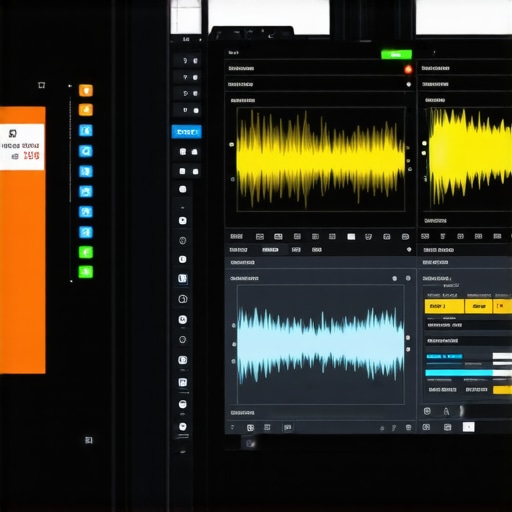Click the shield icon beside the person icon in the right panel
Viewport: 512px width, 512px height.
click(427, 411)
